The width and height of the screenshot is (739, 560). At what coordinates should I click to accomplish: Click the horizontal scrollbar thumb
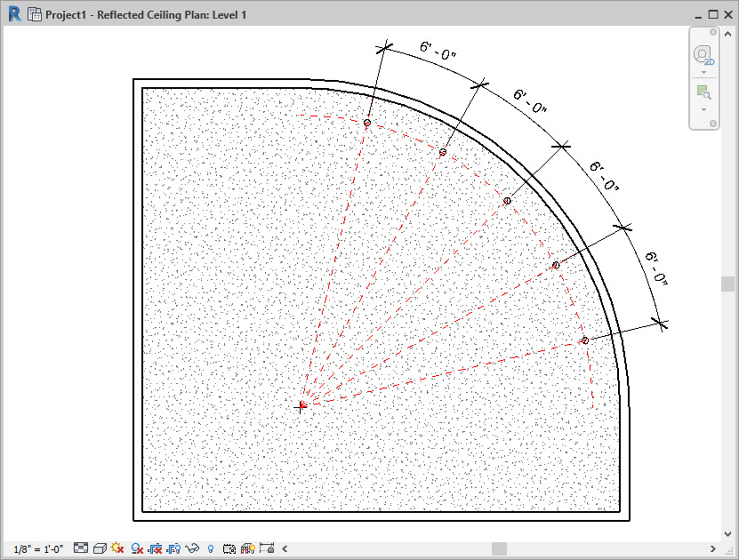pos(499,548)
